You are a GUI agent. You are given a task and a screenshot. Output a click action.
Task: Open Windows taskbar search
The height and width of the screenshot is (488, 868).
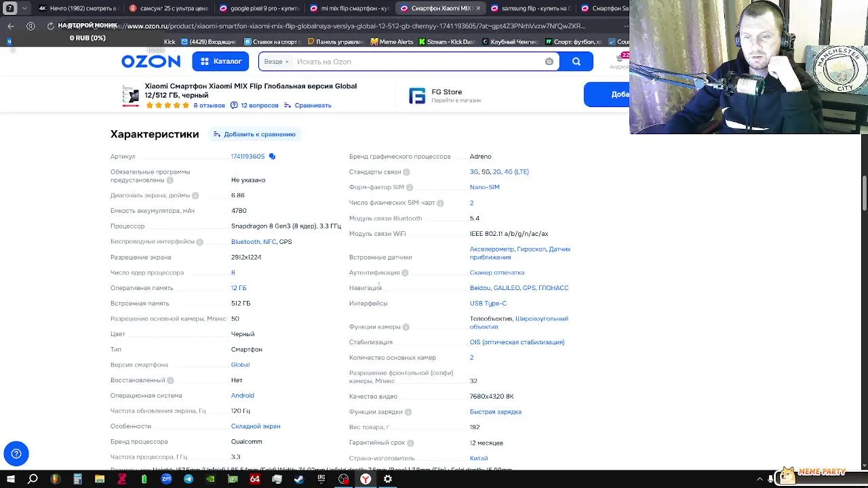(33, 479)
